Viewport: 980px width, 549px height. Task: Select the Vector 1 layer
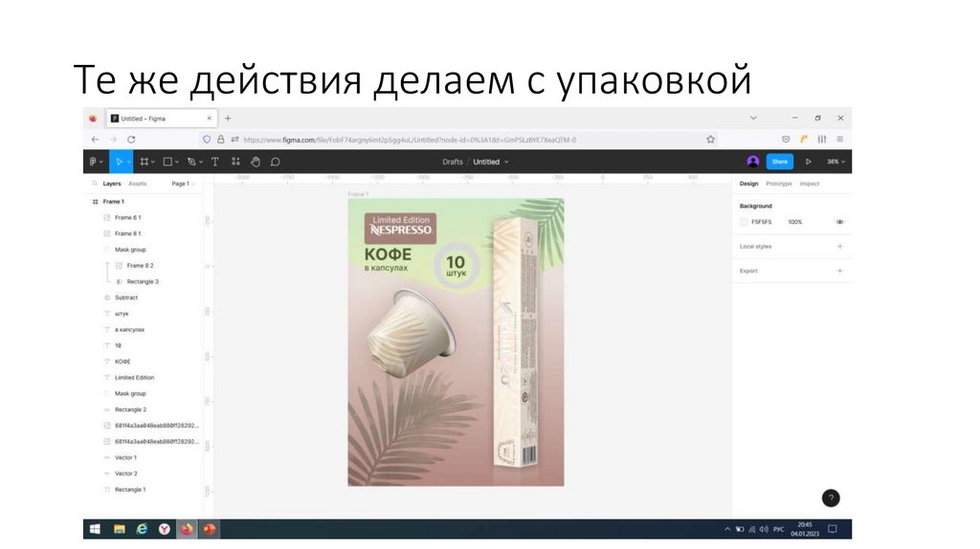pyautogui.click(x=125, y=457)
